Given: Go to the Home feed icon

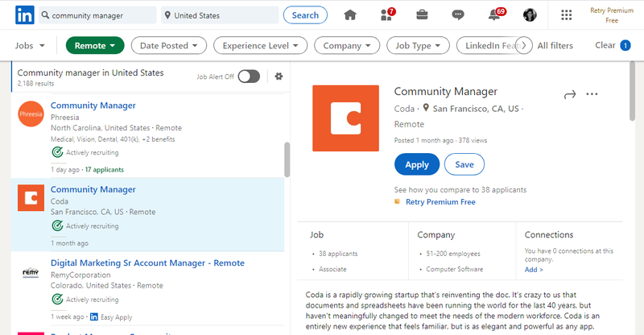Looking at the screenshot, I should (350, 15).
